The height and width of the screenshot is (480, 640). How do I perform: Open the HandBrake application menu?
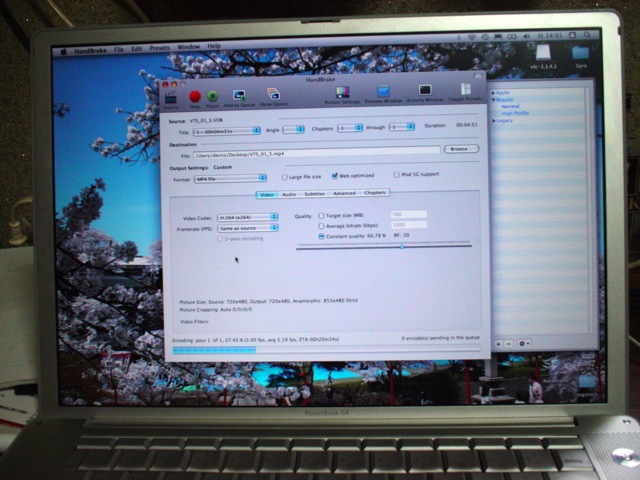90,51
